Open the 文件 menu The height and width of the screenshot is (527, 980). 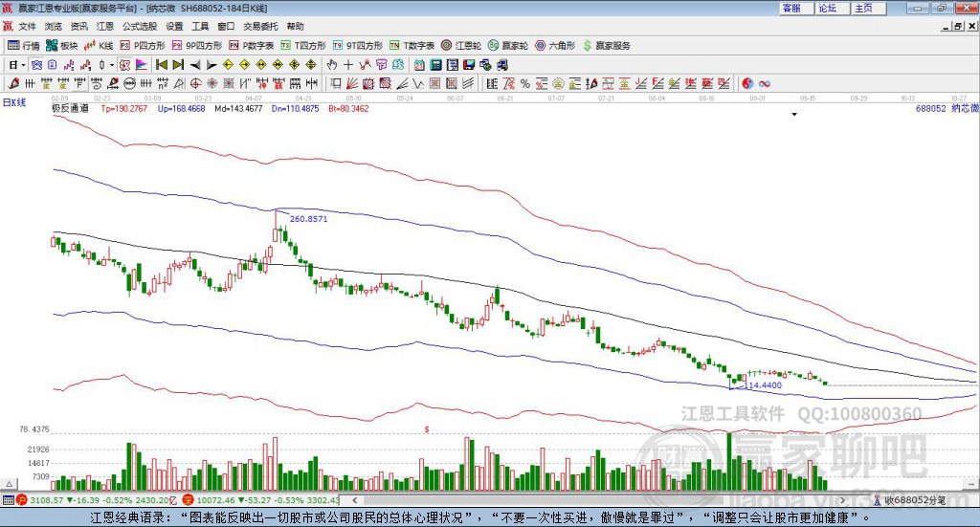[28, 26]
